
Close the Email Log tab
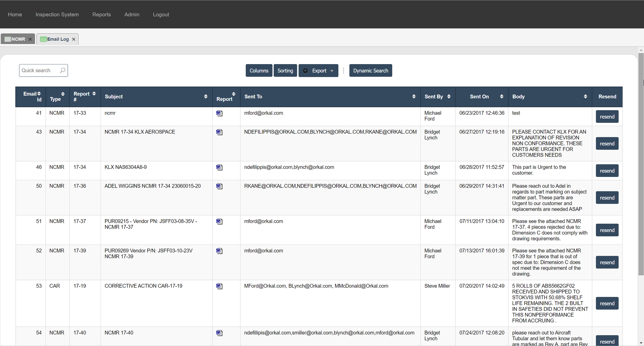tap(74, 39)
